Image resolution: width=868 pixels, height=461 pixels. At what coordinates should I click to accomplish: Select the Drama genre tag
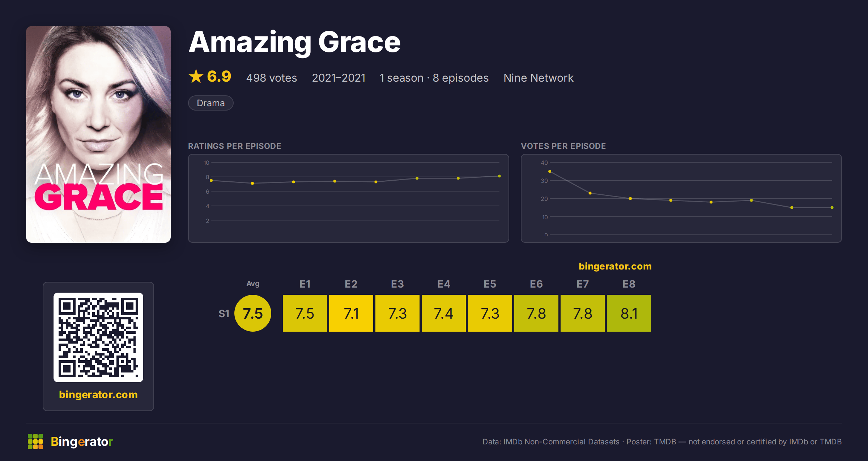211,103
